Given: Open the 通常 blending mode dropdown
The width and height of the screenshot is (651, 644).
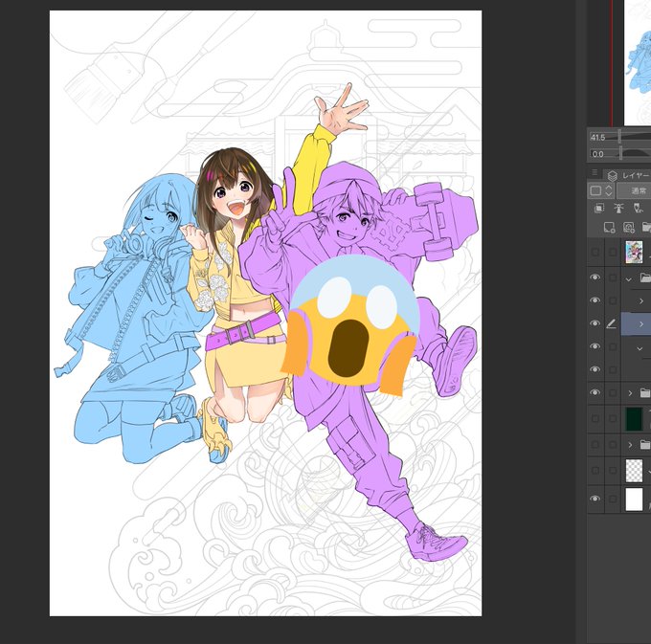Looking at the screenshot, I should coord(634,190).
